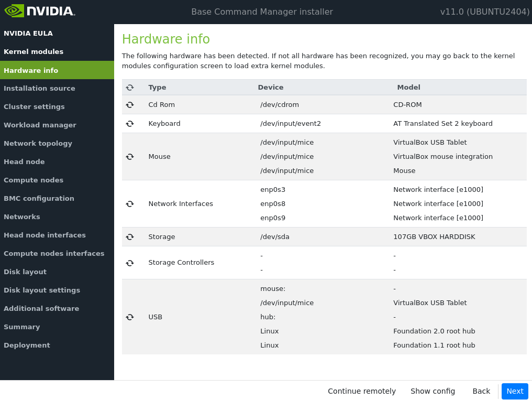This screenshot has width=532, height=400.
Task: Refresh the Cd Rom row
Action: point(130,105)
